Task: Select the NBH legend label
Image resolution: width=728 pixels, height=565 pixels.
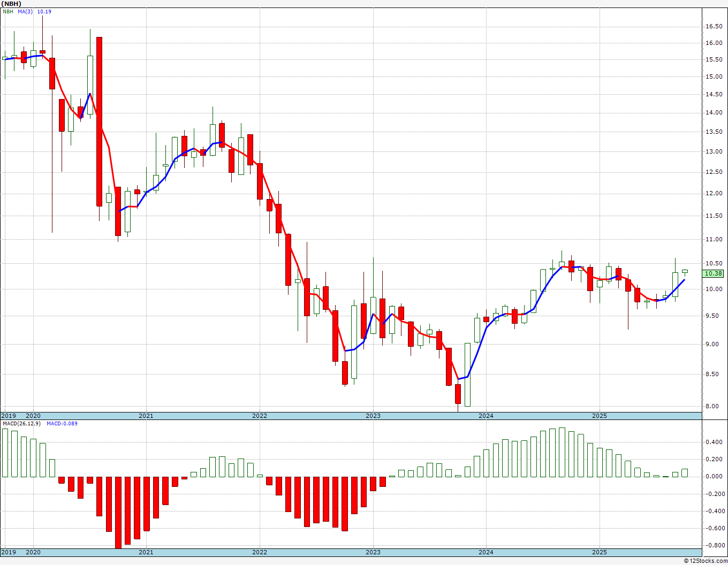Action: [8, 11]
